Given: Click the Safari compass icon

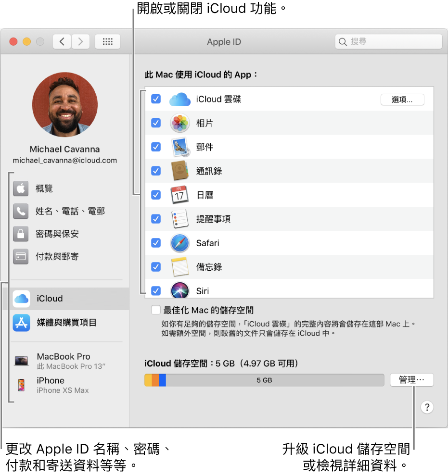Looking at the screenshot, I should 180,243.
